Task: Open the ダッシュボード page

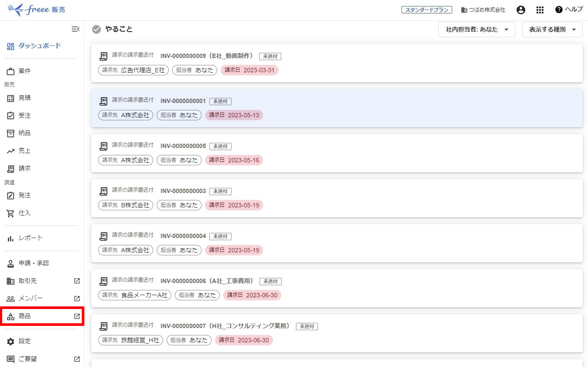Action: (x=34, y=46)
